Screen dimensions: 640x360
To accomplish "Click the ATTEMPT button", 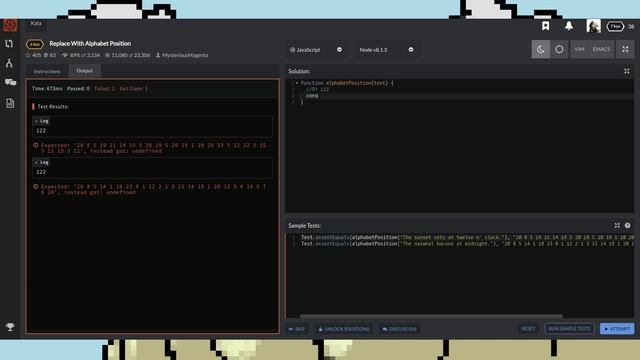I will (617, 329).
